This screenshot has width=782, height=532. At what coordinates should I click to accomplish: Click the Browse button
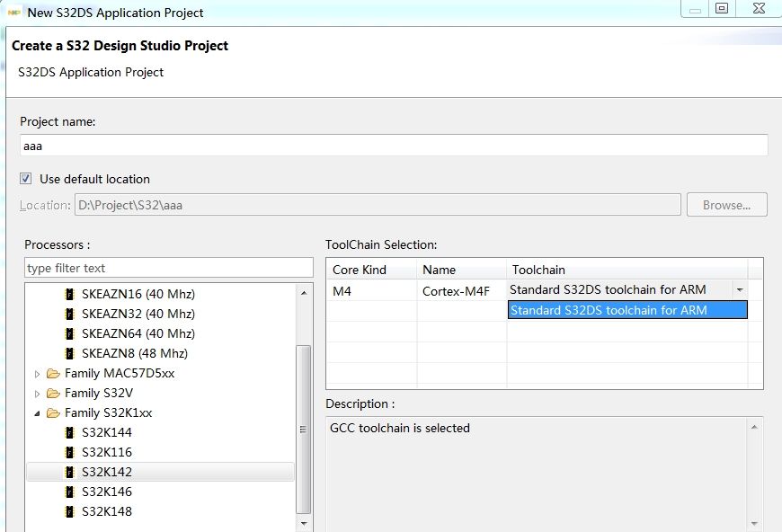pyautogui.click(x=726, y=205)
